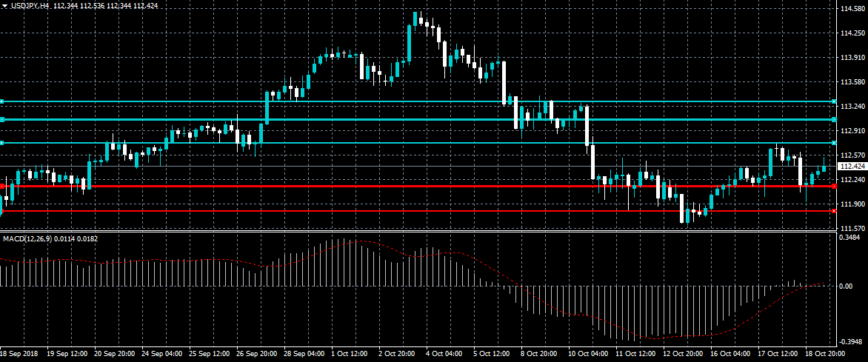The image size is (868, 362).
Task: Click the 24 Sep 04:00 time label
Action: (x=163, y=353)
